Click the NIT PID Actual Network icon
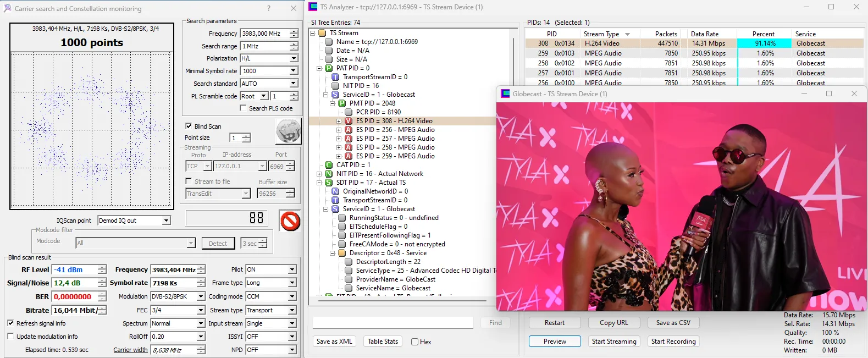868x358 pixels. (329, 174)
